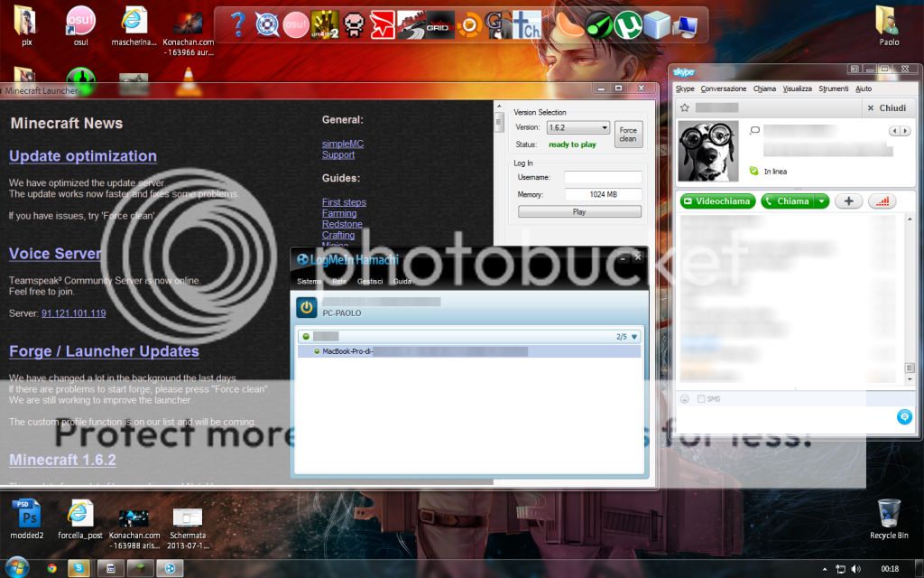This screenshot has height=578, width=924.
Task: Open the Strumenti menu in Skype
Action: coord(834,89)
